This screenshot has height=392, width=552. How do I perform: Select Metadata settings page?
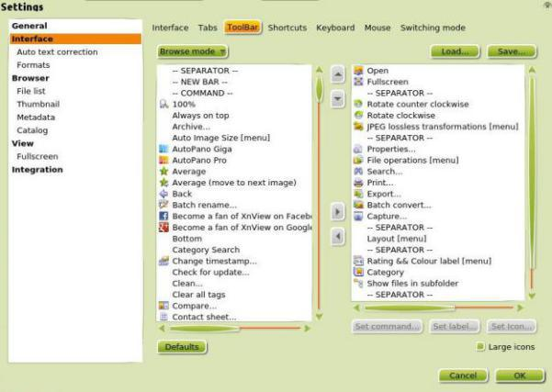pyautogui.click(x=36, y=118)
